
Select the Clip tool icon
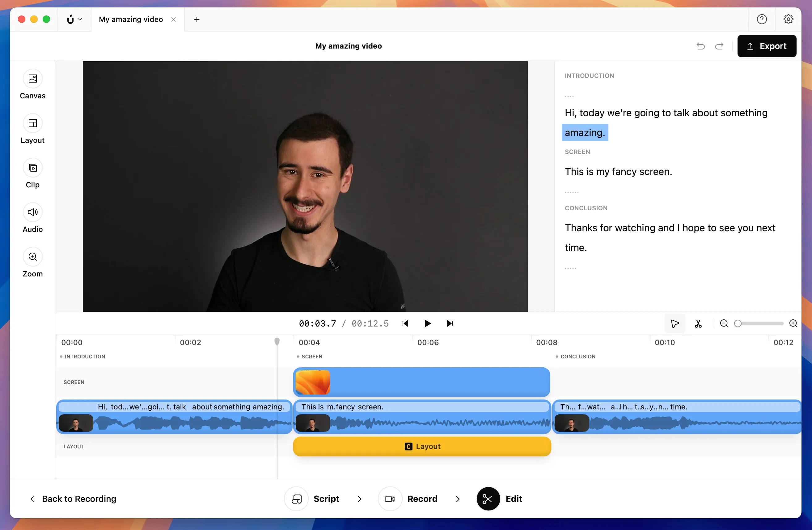(x=33, y=168)
